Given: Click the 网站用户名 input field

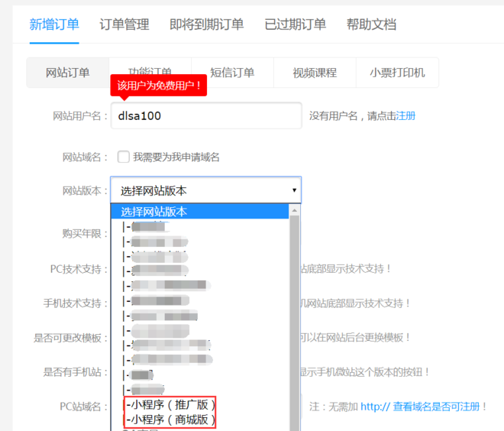Looking at the screenshot, I should click(206, 116).
